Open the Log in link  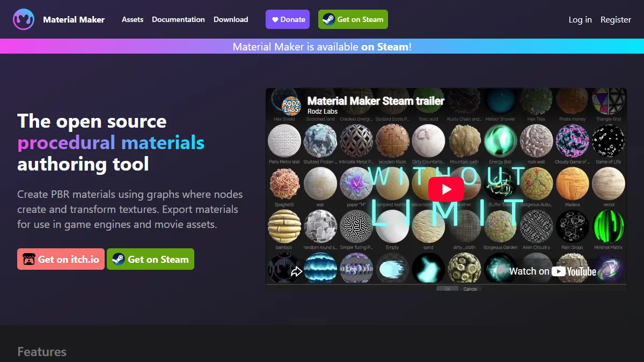[580, 19]
